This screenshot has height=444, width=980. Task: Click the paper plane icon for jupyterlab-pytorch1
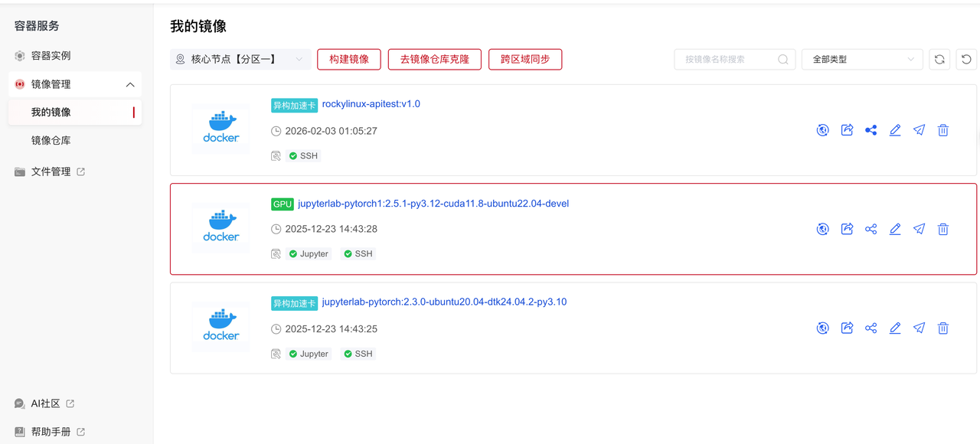click(x=919, y=229)
